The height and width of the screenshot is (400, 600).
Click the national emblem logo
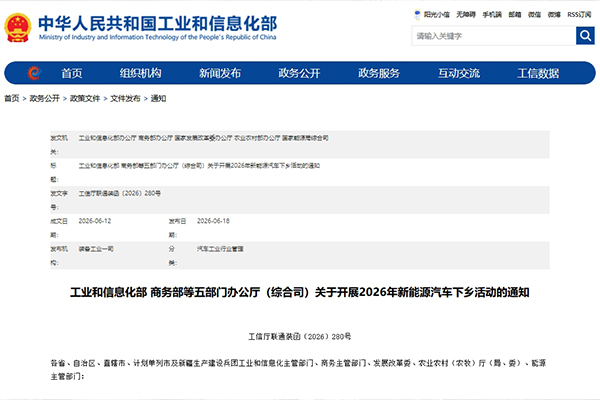pos(18,28)
